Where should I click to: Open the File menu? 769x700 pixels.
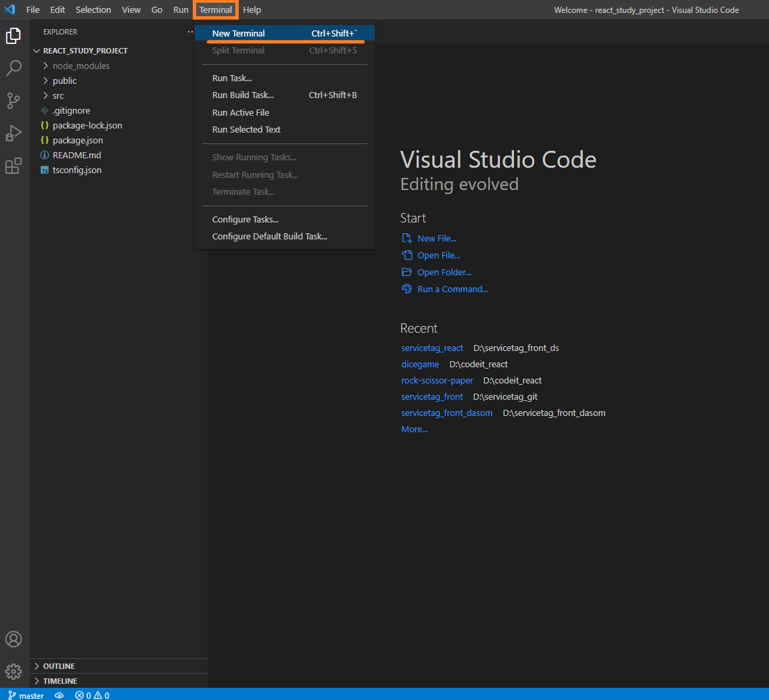(x=33, y=10)
